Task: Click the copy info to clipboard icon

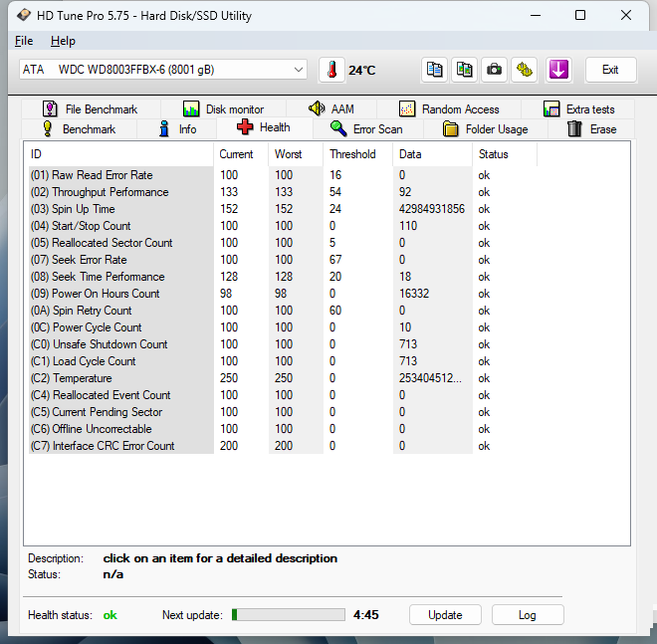Action: 434,70
